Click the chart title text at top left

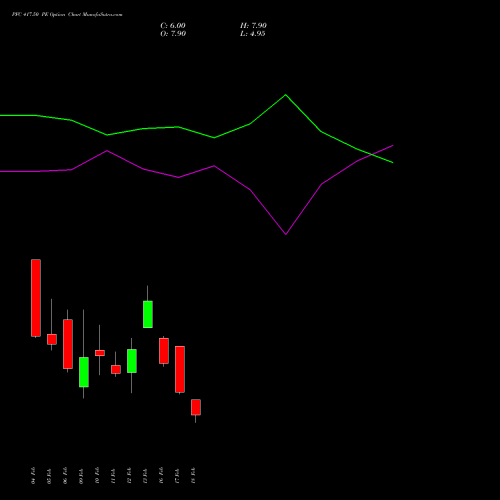point(67,15)
